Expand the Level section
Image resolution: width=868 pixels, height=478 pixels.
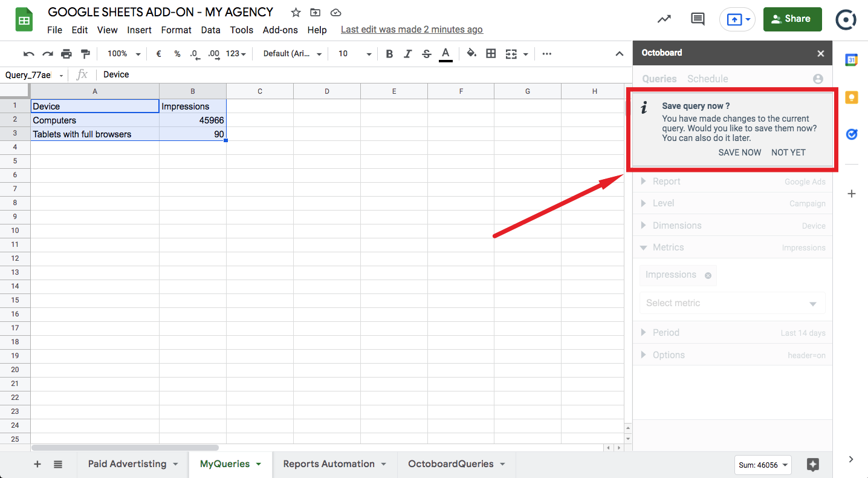click(x=733, y=203)
